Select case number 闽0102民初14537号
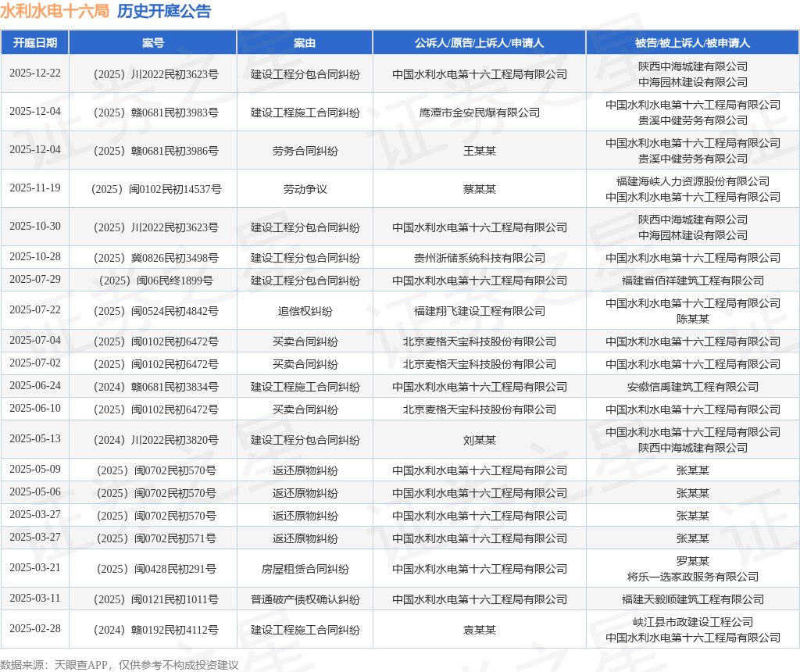The width and height of the screenshot is (800, 672). pos(156,189)
